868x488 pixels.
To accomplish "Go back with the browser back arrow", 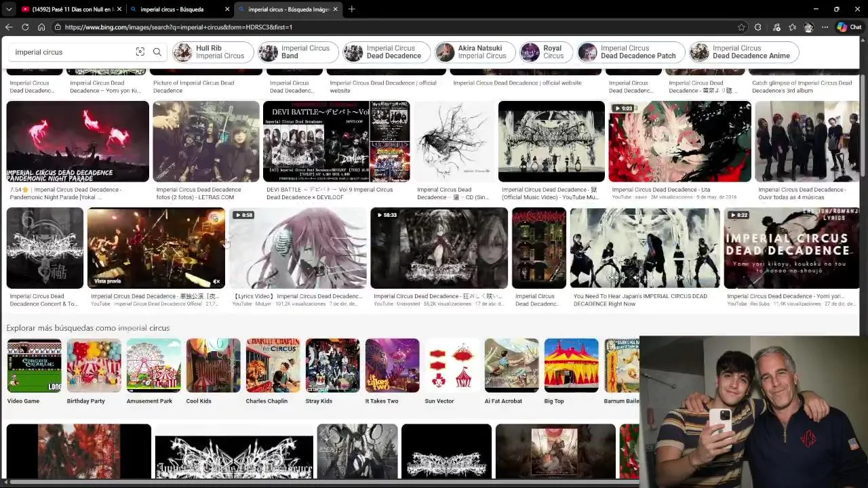I will click(9, 27).
